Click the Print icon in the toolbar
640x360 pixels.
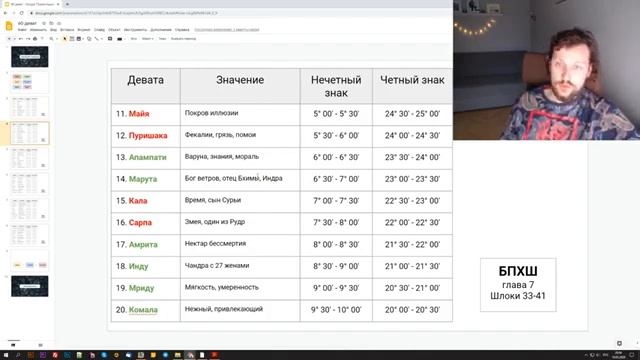tap(35, 39)
